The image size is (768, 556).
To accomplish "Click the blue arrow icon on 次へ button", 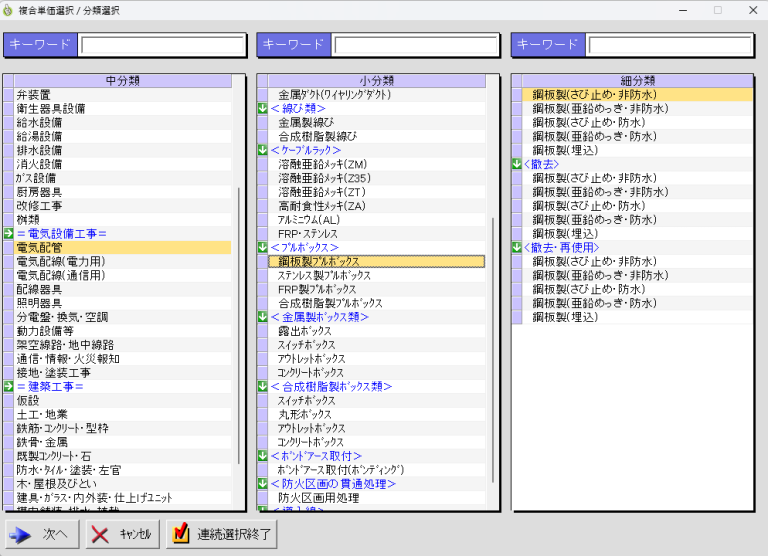I will [x=20, y=534].
